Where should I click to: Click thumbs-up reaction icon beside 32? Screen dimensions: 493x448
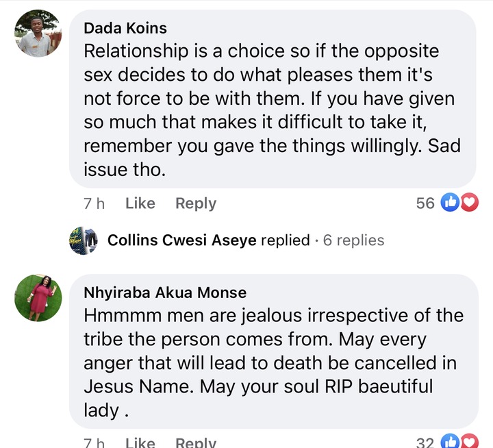pos(450,441)
